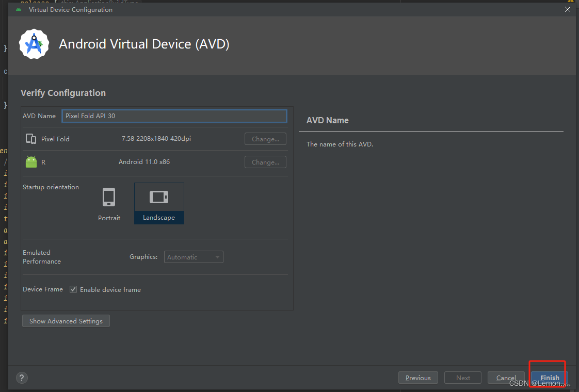Click the 'Startup orientation' label
The image size is (579, 392).
coord(51,187)
